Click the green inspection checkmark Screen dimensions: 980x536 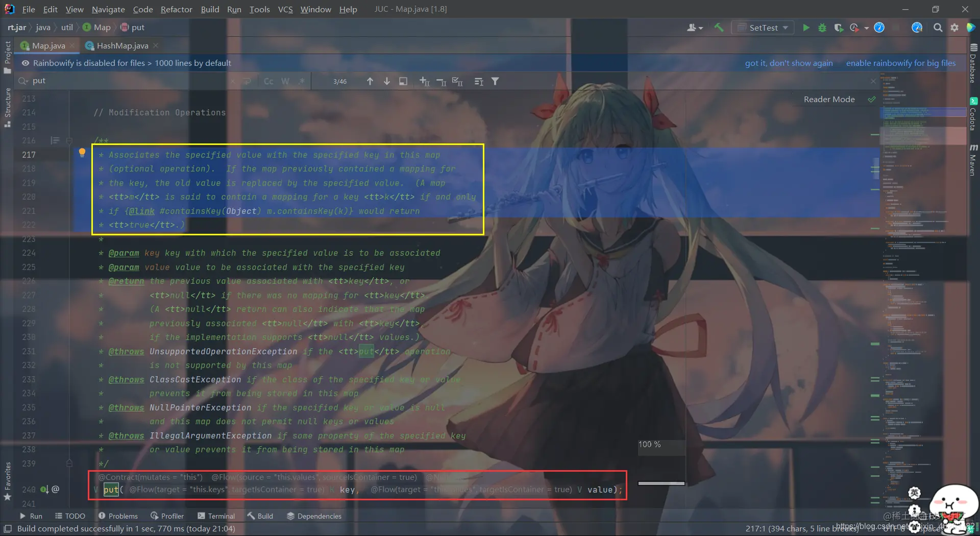pyautogui.click(x=872, y=99)
